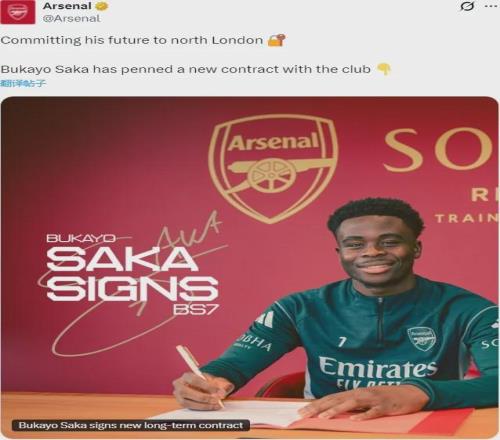The height and width of the screenshot is (440, 500).
Task: Select the 'Committing his future to north London' text
Action: (132, 40)
